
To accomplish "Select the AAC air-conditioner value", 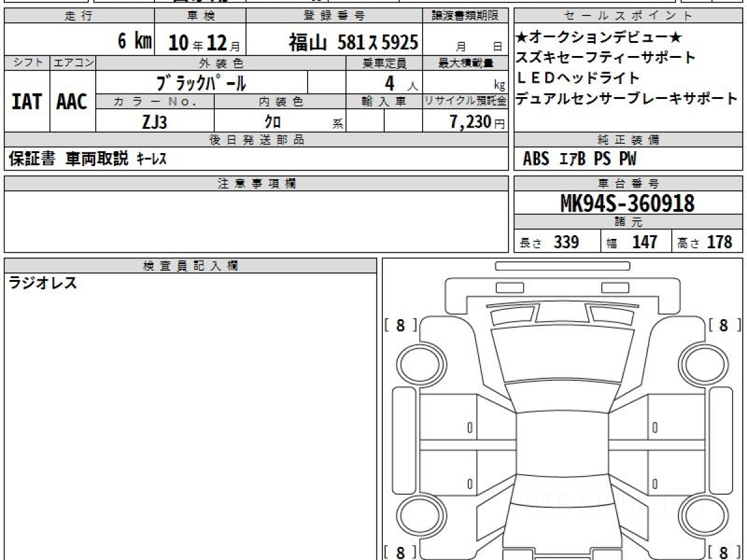I will [x=72, y=102].
